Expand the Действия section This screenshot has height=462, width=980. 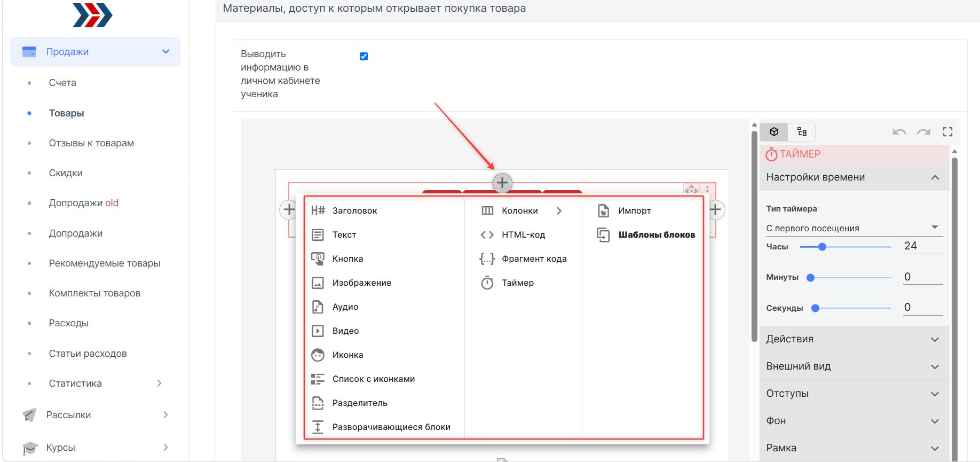point(854,339)
